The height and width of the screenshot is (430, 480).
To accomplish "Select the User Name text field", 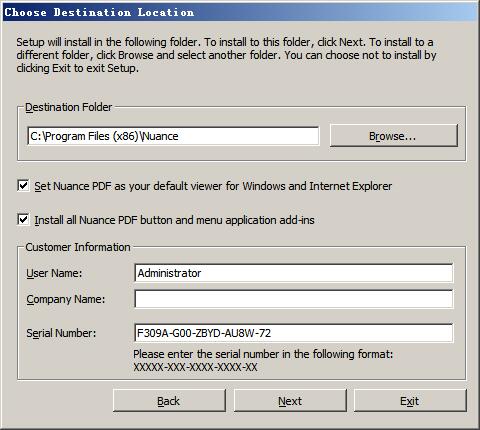I will tap(294, 273).
